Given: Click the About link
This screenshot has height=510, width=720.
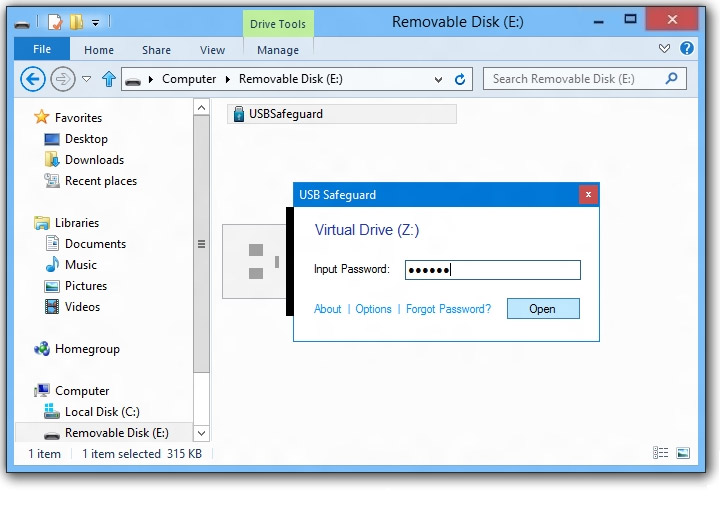Looking at the screenshot, I should (327, 309).
